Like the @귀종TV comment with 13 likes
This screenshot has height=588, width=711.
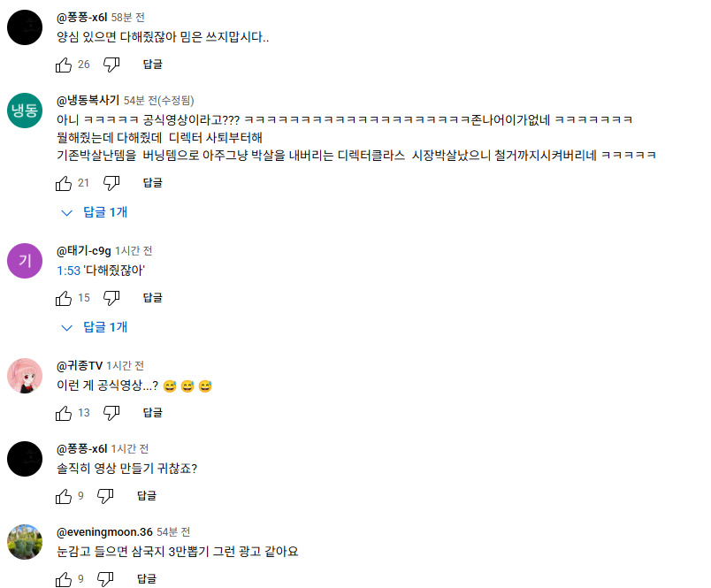[x=64, y=413]
